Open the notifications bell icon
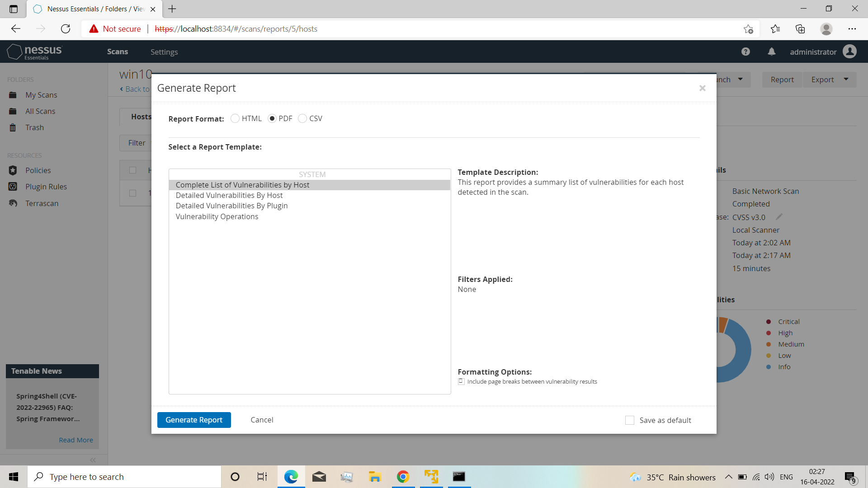 point(772,52)
